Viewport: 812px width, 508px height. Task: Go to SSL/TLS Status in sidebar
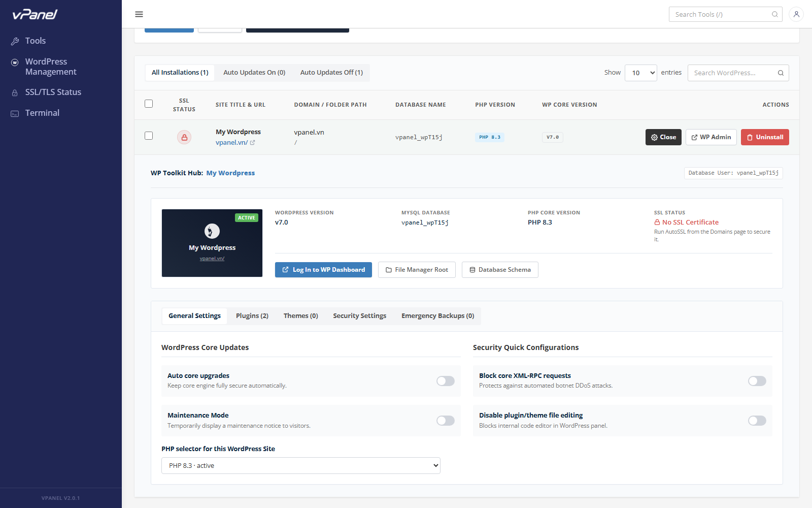53,92
